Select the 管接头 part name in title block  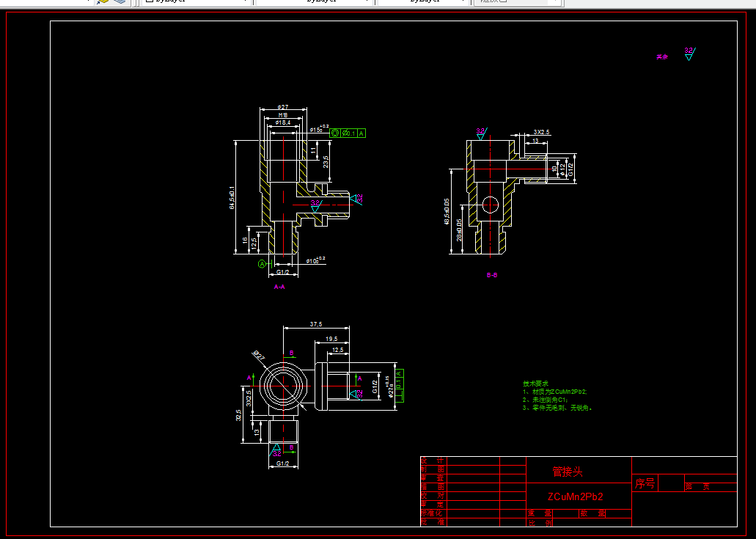pyautogui.click(x=568, y=472)
